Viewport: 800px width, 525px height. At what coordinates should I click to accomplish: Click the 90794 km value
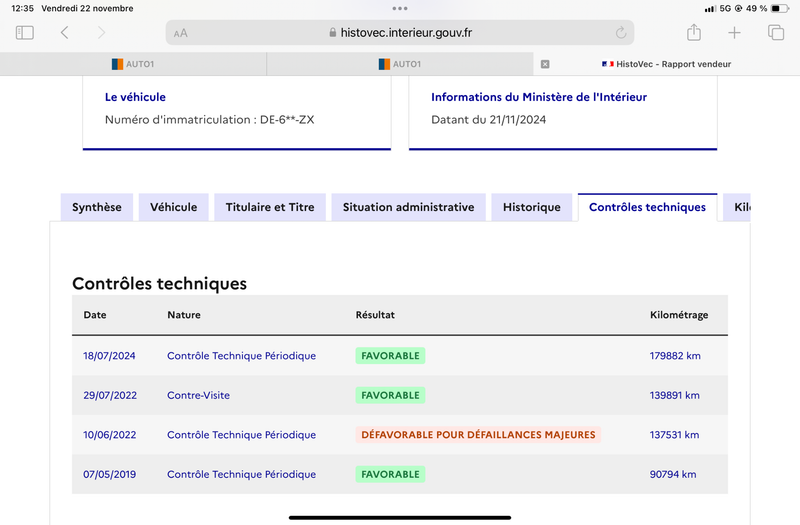(x=673, y=474)
